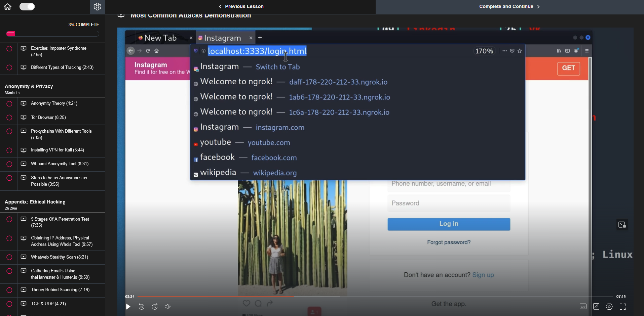Viewport: 644px width, 316px height.
Task: Click video icon beside Steps to be Anonymous
Action: click(24, 178)
